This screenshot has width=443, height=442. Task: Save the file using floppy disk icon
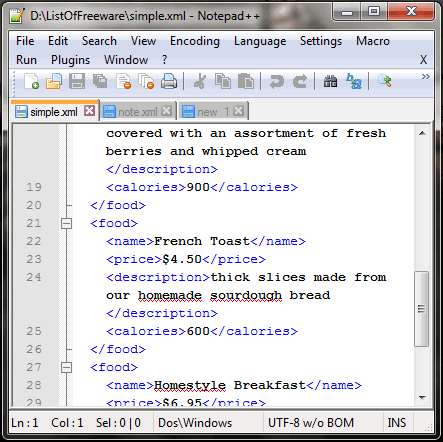pyautogui.click(x=77, y=81)
